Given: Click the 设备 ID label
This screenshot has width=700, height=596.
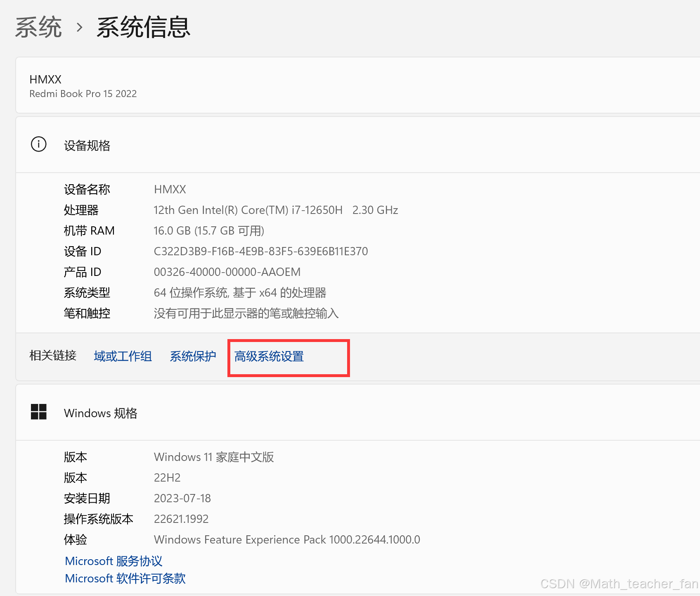Looking at the screenshot, I should pos(83,251).
